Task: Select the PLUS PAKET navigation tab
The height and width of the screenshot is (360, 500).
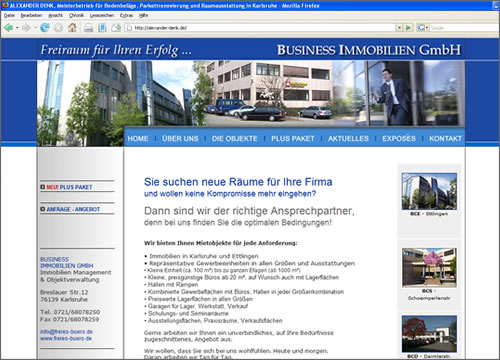Action: pyautogui.click(x=293, y=139)
